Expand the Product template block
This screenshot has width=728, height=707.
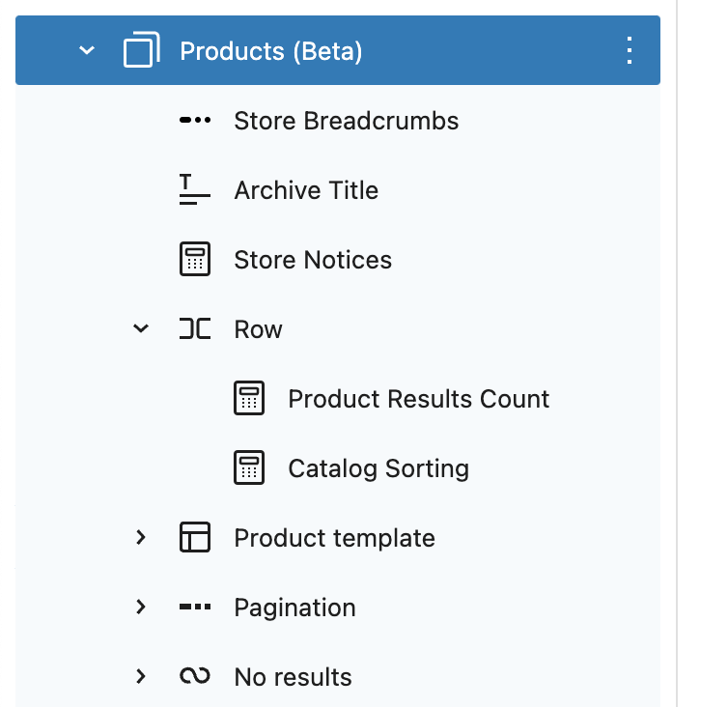[x=141, y=537]
